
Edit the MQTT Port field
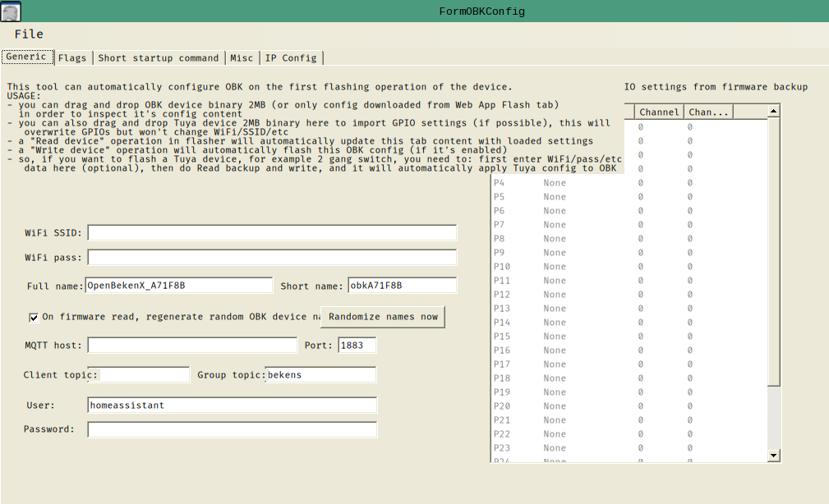[357, 346]
